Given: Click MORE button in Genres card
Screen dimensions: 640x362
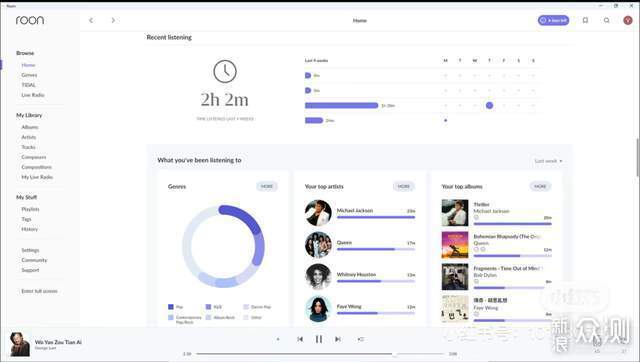Looking at the screenshot, I should (267, 187).
